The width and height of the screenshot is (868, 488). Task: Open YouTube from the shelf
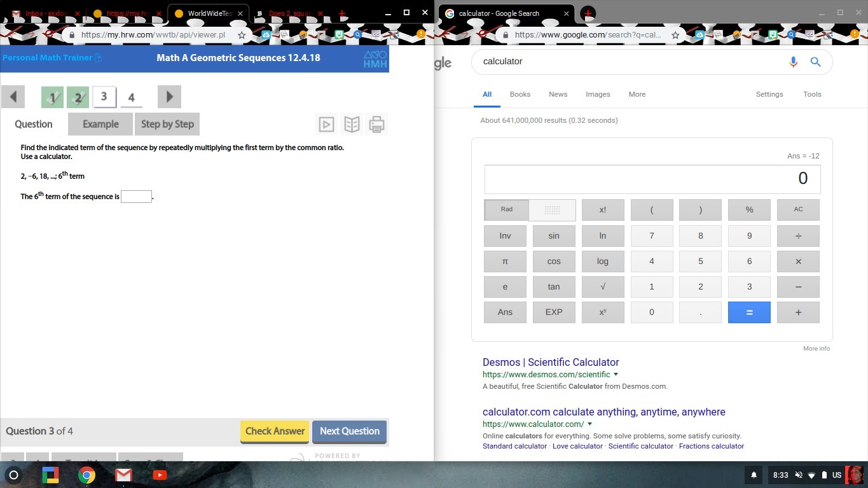(x=160, y=475)
